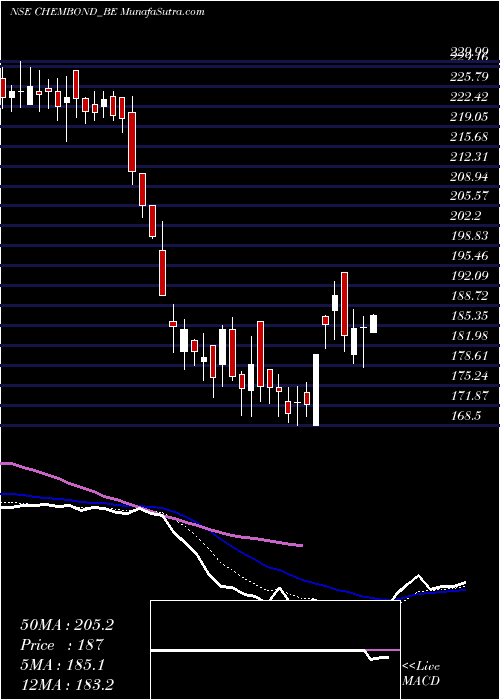Click the 5MA : 185.1 readout
This screenshot has height=700, width=500.
click(x=62, y=665)
